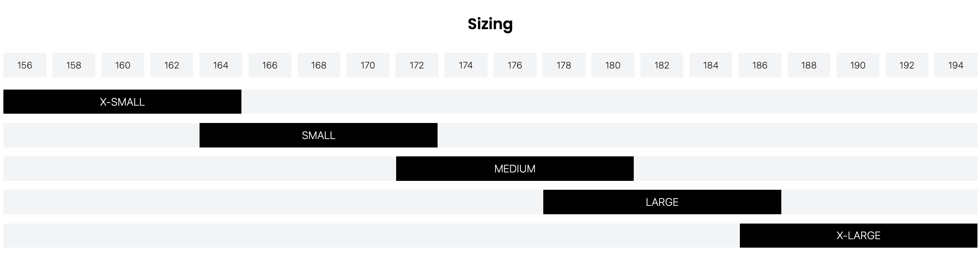The height and width of the screenshot is (273, 980).
Task: Choose the MEDIUM size bar
Action: pyautogui.click(x=515, y=169)
